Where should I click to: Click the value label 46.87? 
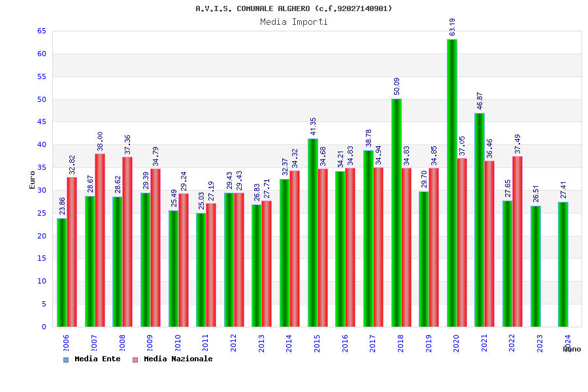click(480, 101)
